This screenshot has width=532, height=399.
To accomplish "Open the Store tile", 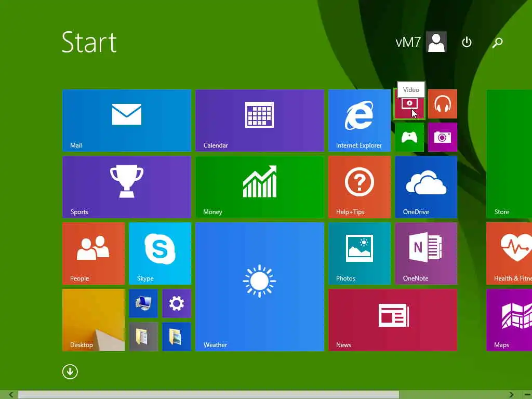I will click(509, 154).
